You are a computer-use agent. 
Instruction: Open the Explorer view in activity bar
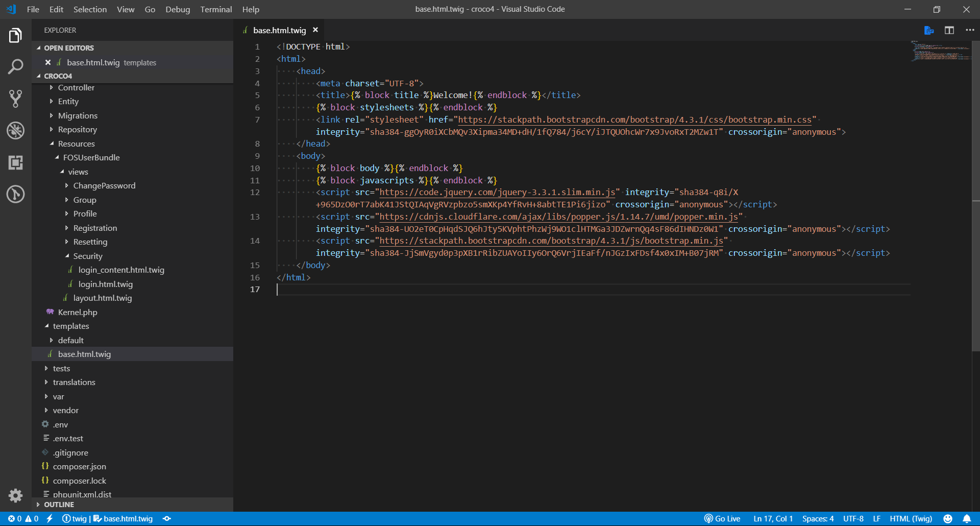[15, 36]
